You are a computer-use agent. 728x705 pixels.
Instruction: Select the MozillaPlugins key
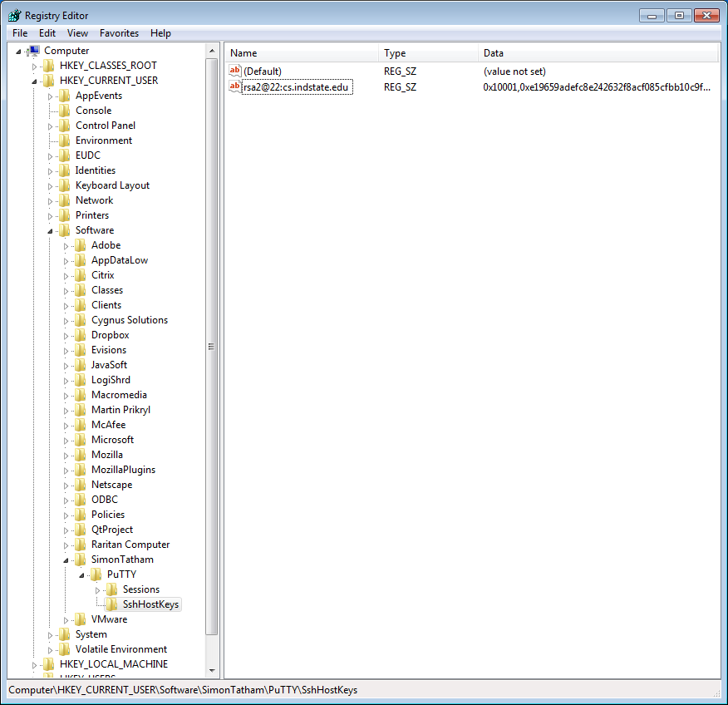point(124,470)
